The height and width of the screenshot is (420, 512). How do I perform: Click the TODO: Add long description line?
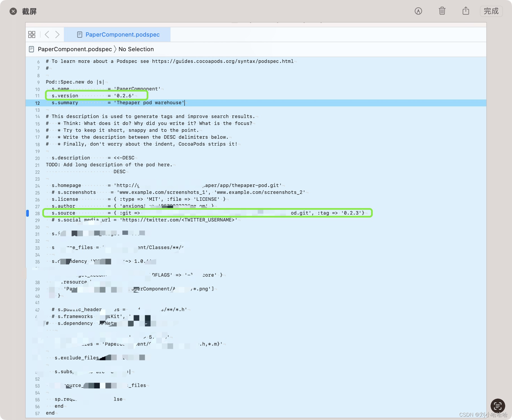click(109, 165)
